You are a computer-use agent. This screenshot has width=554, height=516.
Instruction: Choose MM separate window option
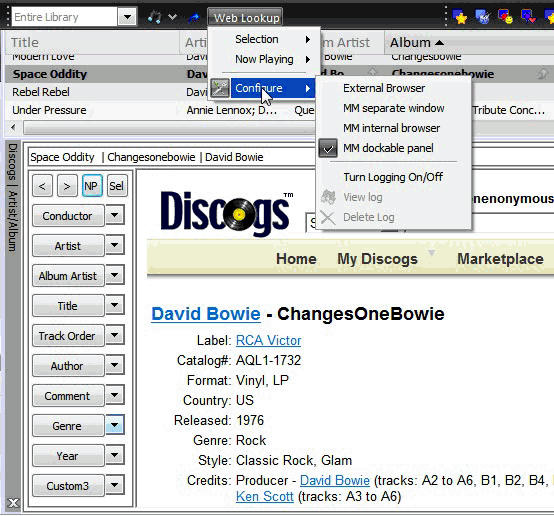tap(394, 108)
